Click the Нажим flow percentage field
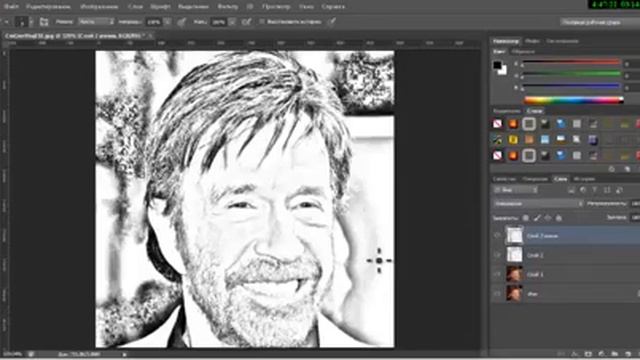Viewport: 640px width, 360px height. [x=218, y=22]
